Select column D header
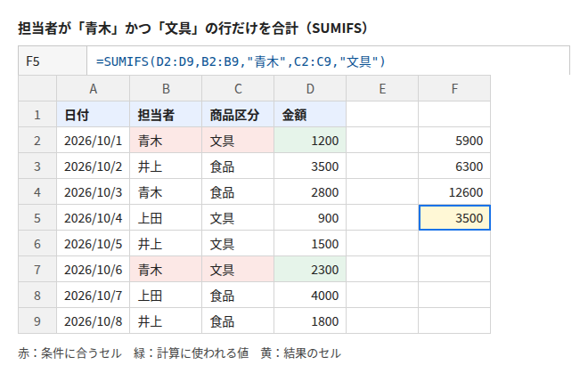588x373 pixels. point(310,88)
